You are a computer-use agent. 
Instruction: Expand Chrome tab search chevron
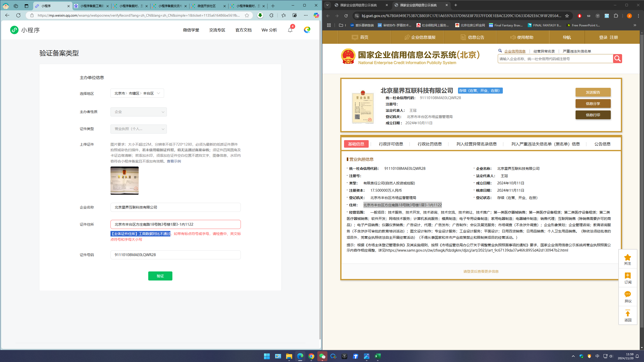(327, 5)
